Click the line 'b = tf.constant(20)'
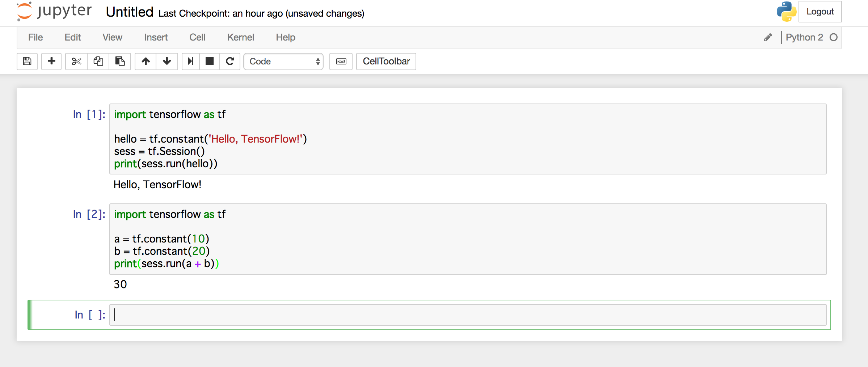 [162, 251]
